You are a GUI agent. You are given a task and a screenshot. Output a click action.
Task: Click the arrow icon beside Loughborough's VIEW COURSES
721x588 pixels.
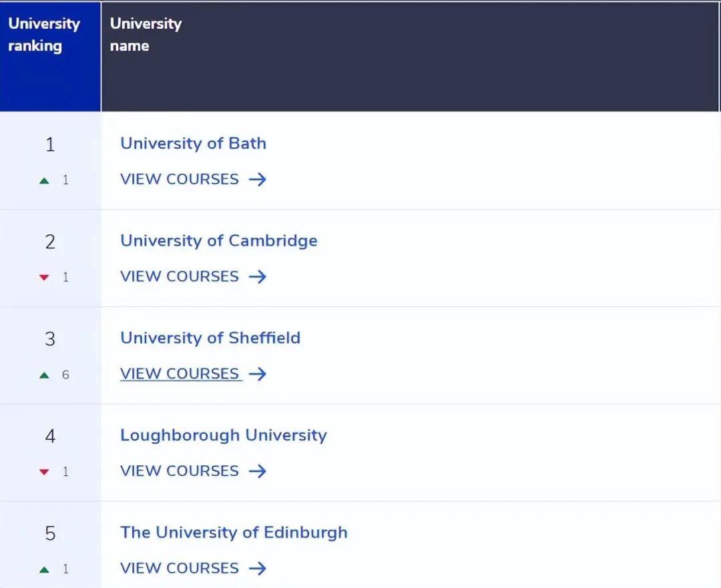click(260, 471)
